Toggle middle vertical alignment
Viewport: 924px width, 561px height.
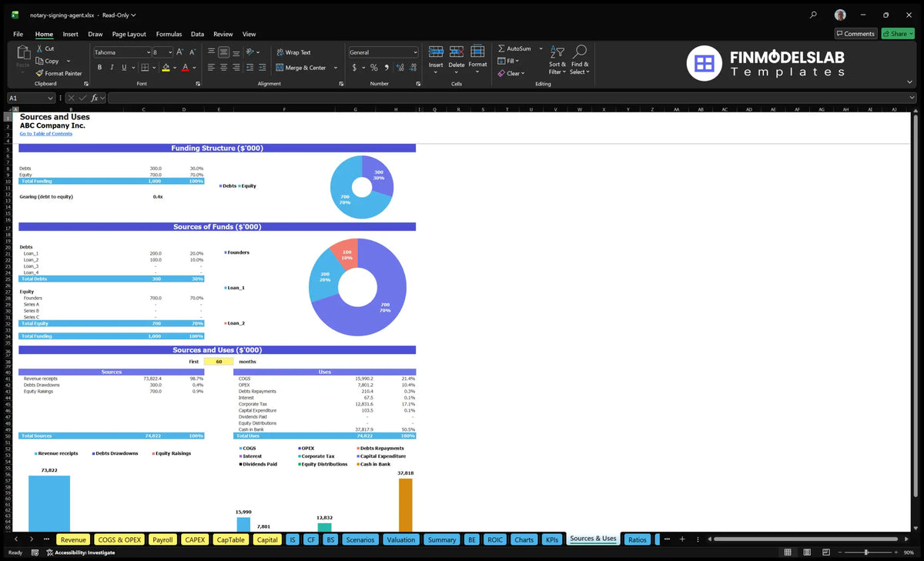click(x=223, y=52)
